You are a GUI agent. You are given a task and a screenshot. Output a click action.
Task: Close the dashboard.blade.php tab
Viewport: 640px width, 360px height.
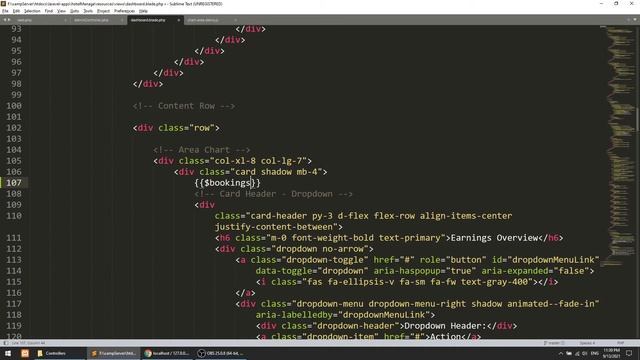178,20
